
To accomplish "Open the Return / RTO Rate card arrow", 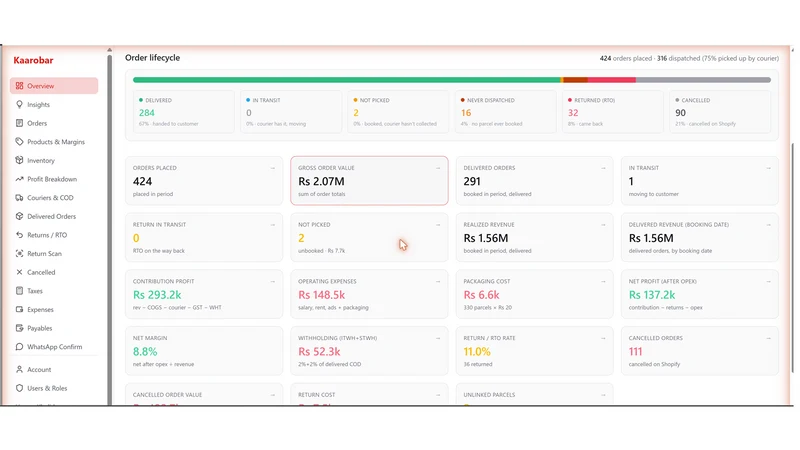I will coord(603,338).
